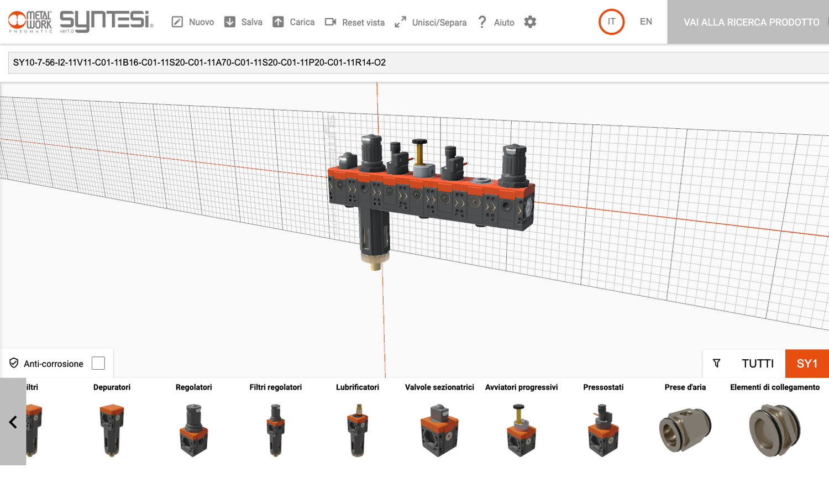Click VAI ALLA RICERCA PRODOTTO button
The height and width of the screenshot is (504, 829).
tap(748, 22)
